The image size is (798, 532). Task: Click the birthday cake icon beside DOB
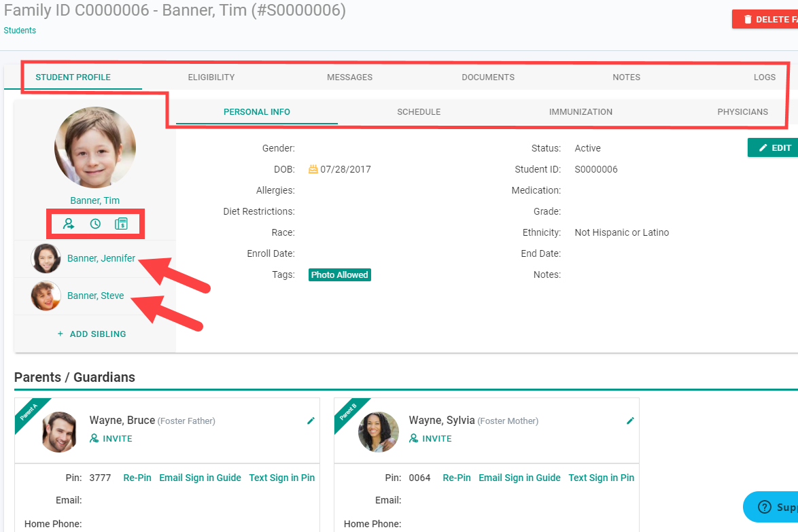(x=313, y=169)
